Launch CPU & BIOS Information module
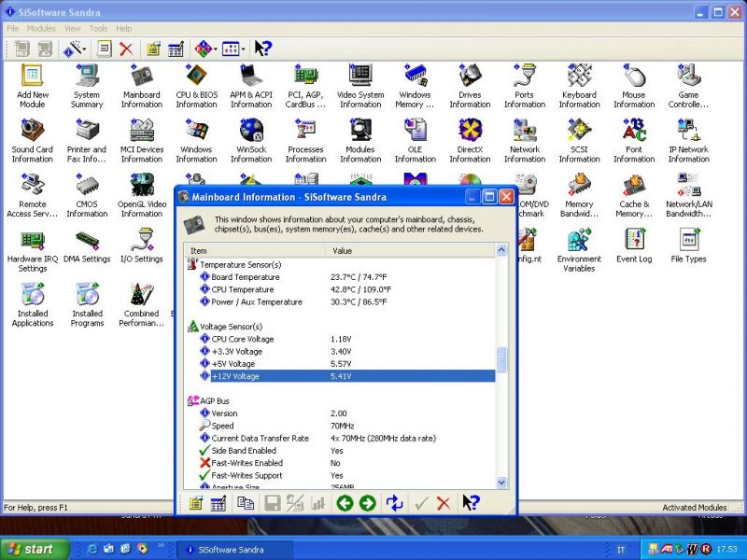The width and height of the screenshot is (747, 560). tap(196, 87)
